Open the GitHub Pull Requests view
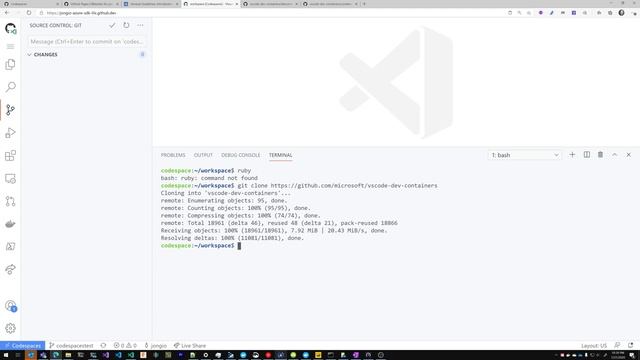The width and height of the screenshot is (640, 360). [10, 201]
